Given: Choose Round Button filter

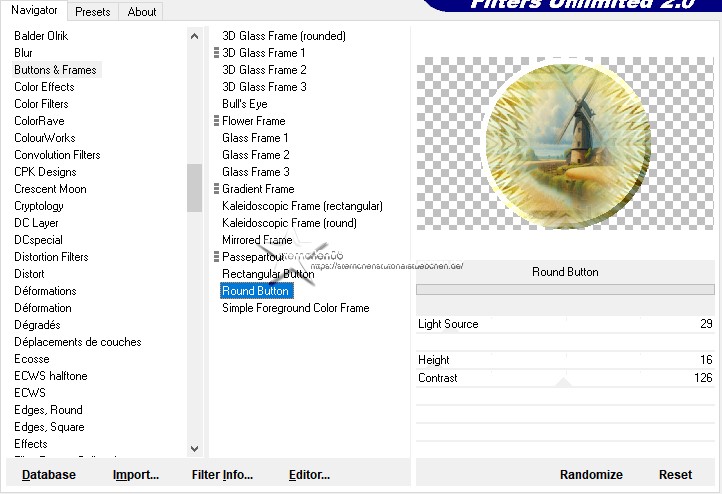Looking at the screenshot, I should (256, 291).
